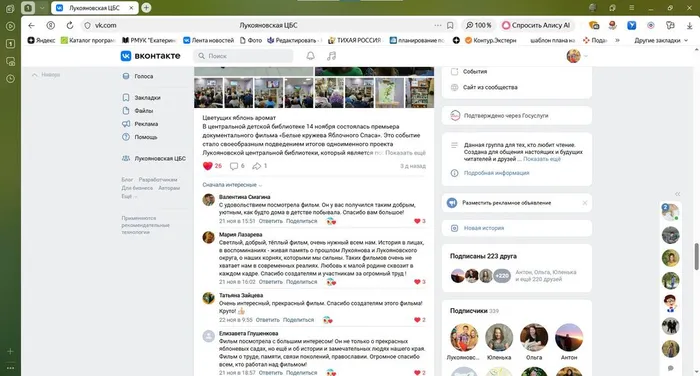This screenshot has height=376, width=700.
Task: Open the post comments icon showing 6
Action: coord(234,166)
